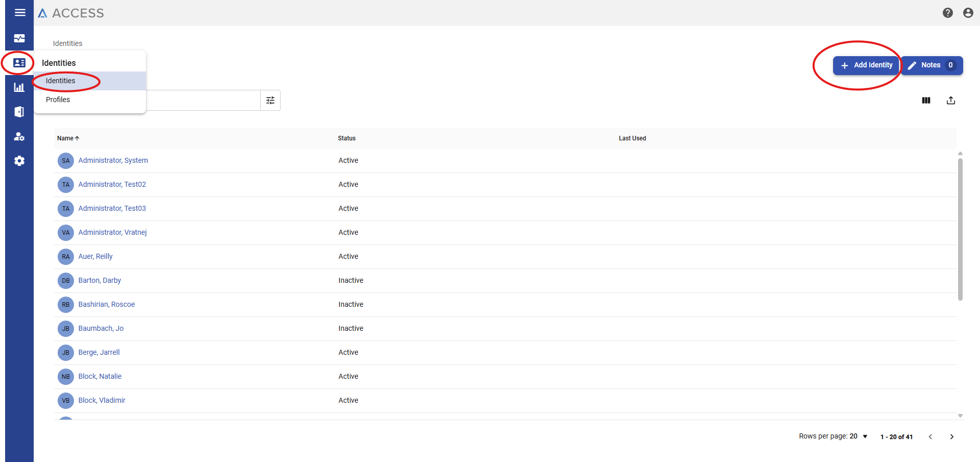Image resolution: width=980 pixels, height=462 pixels.
Task: Select Profiles in the flyout menu
Action: [58, 100]
